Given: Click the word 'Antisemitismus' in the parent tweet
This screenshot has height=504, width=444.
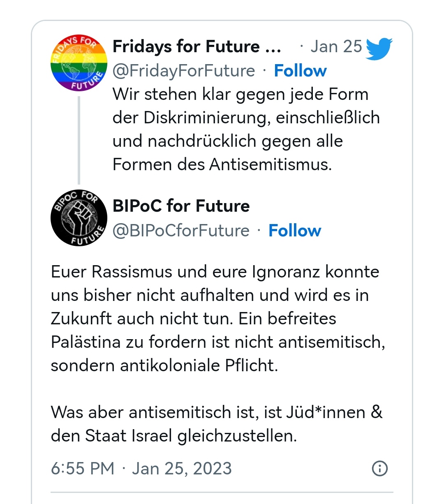Looking at the screenshot, I should pyautogui.click(x=271, y=164).
